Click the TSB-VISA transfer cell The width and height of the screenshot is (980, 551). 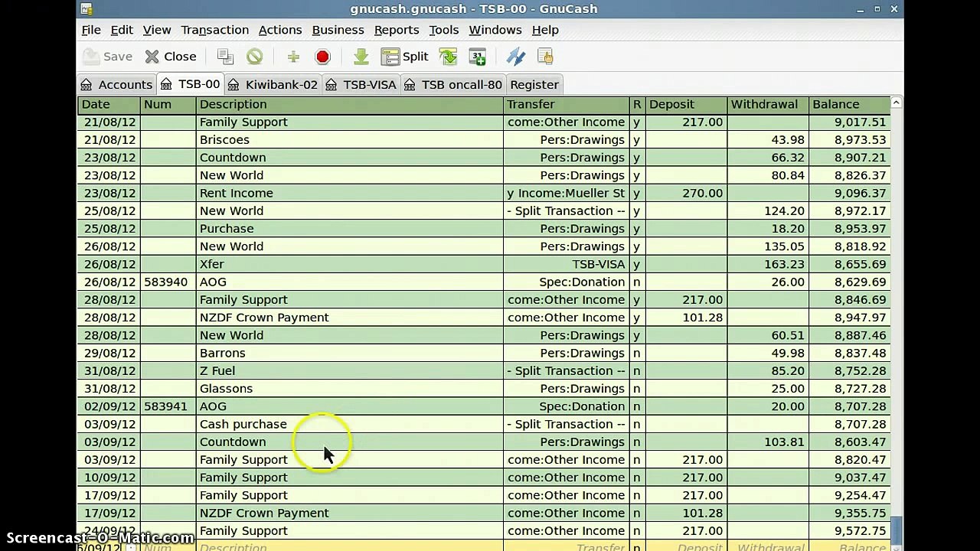(567, 264)
